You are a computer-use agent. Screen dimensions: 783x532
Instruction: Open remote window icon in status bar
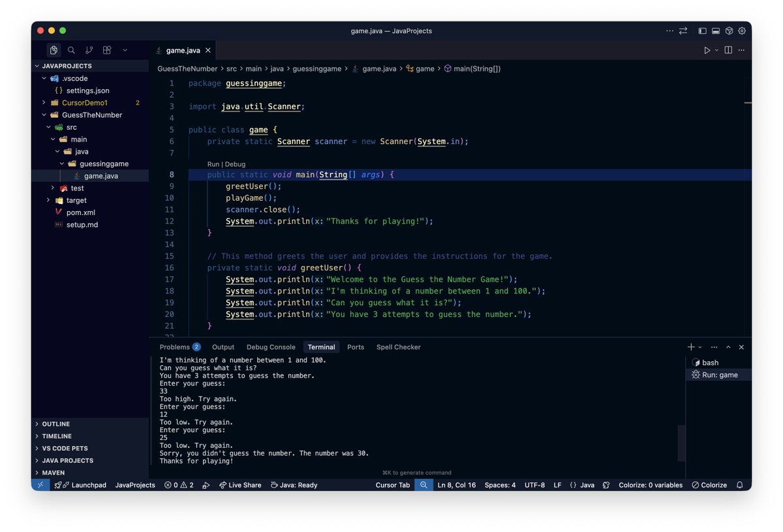[x=40, y=485]
